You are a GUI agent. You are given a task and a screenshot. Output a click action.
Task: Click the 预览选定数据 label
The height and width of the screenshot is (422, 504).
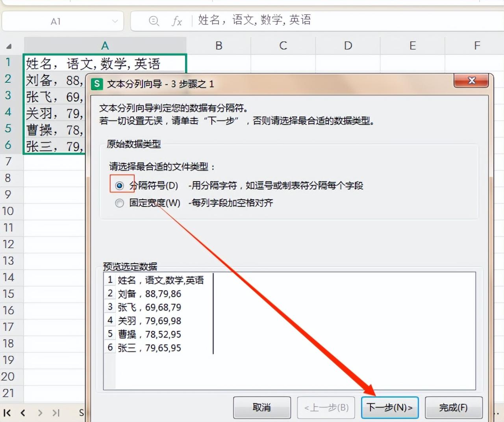130,267
